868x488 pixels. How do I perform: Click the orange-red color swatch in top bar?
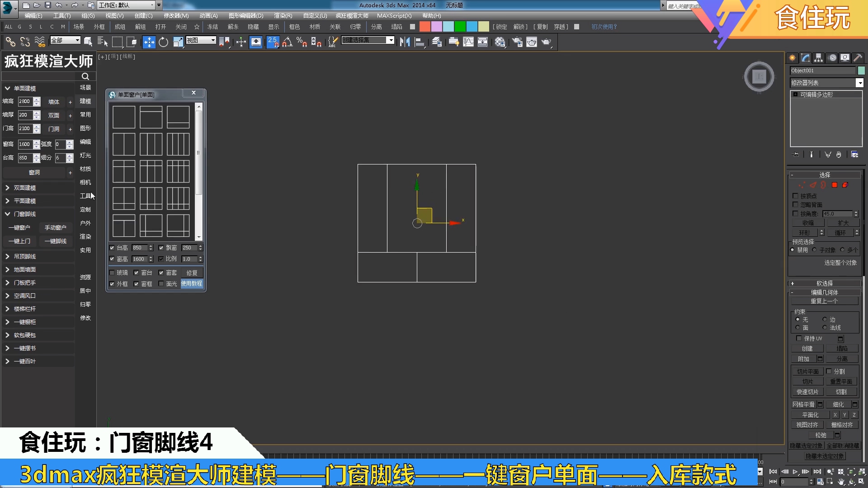pos(425,27)
